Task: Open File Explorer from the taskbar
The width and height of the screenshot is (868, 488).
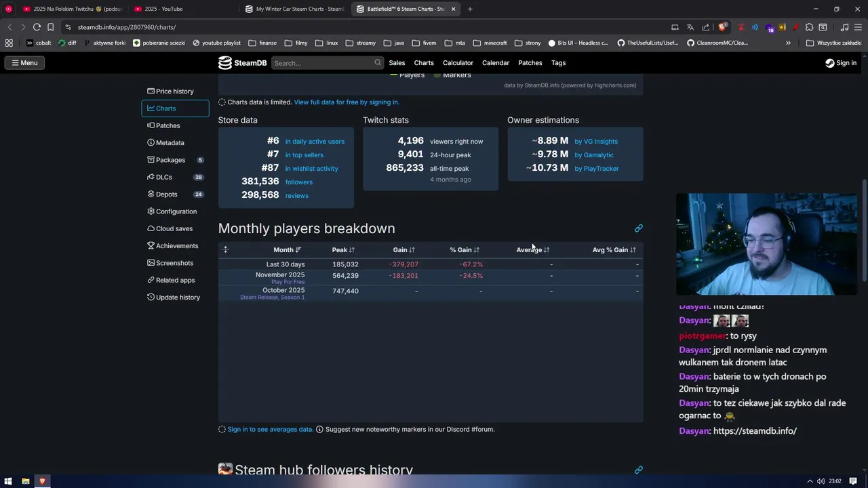Action: coord(26,481)
